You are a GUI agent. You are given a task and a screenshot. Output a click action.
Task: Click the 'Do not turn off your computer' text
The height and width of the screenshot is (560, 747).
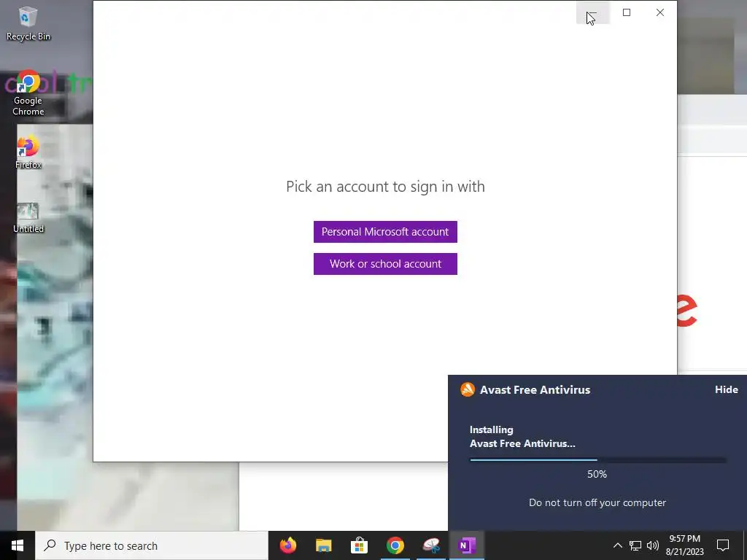(x=597, y=503)
